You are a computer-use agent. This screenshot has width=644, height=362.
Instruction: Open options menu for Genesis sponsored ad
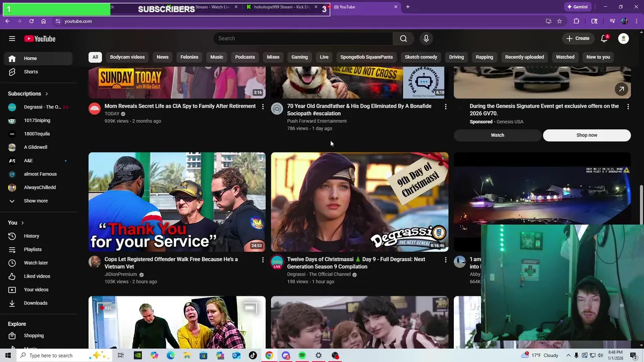coord(628,107)
